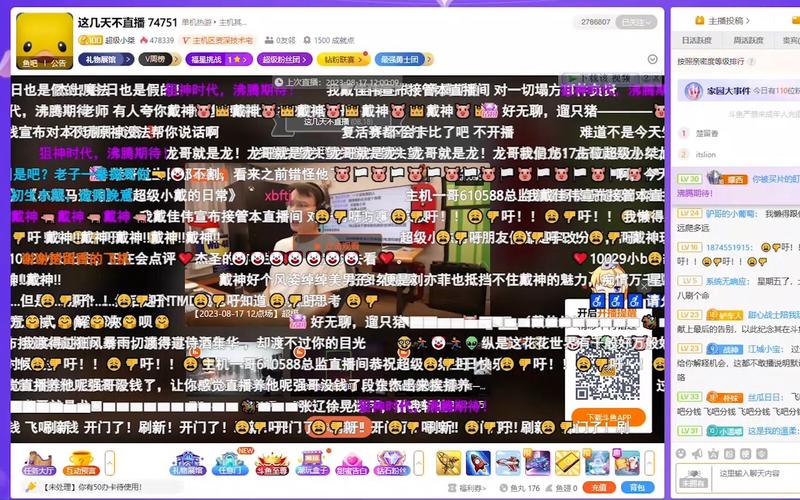The width and height of the screenshot is (800, 500).
Task: Open the 超级粉丝团 badge
Action: coord(285,60)
